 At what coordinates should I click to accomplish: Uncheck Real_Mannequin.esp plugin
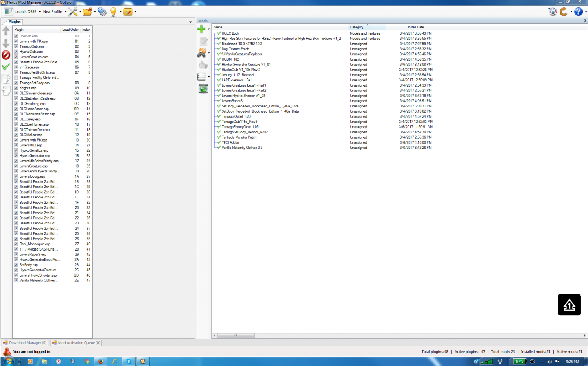pyautogui.click(x=16, y=244)
